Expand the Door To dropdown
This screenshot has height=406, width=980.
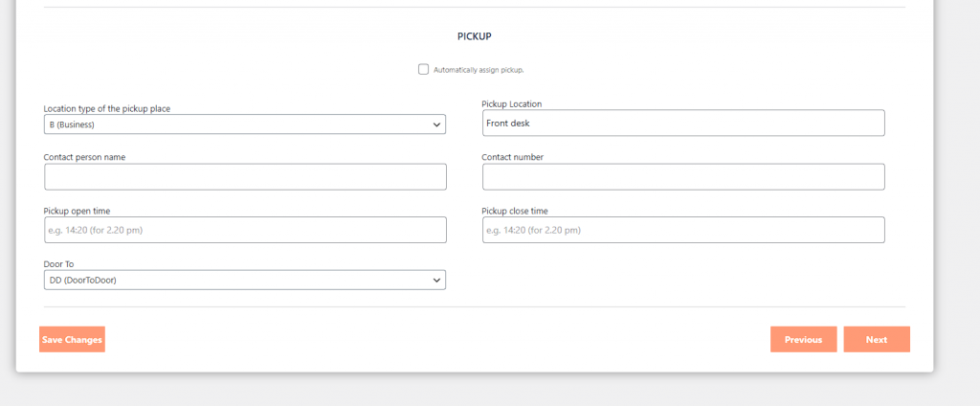pyautogui.click(x=244, y=280)
